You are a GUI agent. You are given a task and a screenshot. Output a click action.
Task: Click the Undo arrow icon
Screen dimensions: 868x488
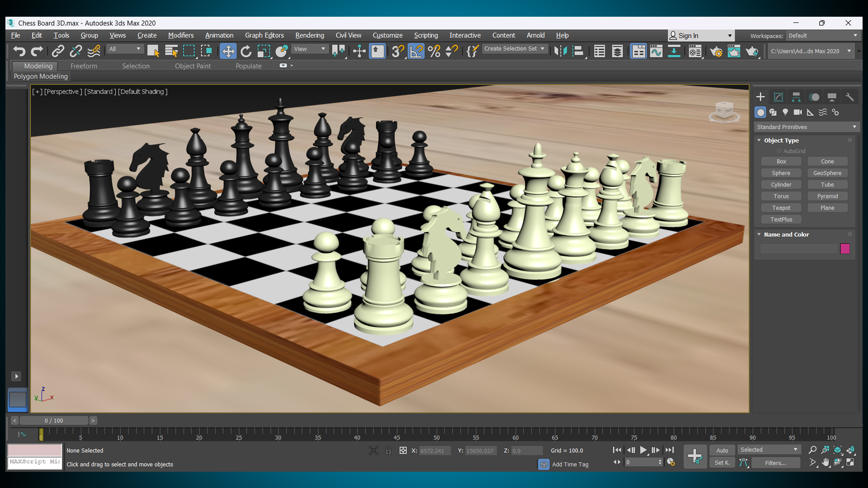pos(19,51)
